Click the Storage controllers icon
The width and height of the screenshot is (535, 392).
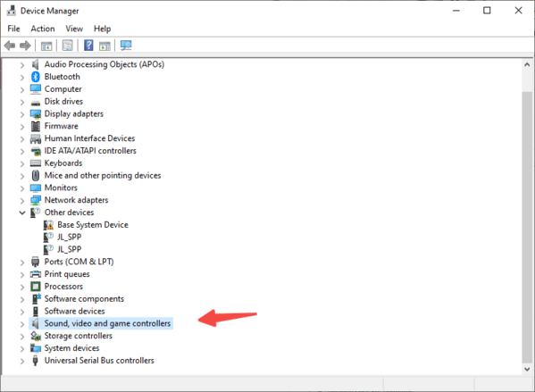click(36, 336)
